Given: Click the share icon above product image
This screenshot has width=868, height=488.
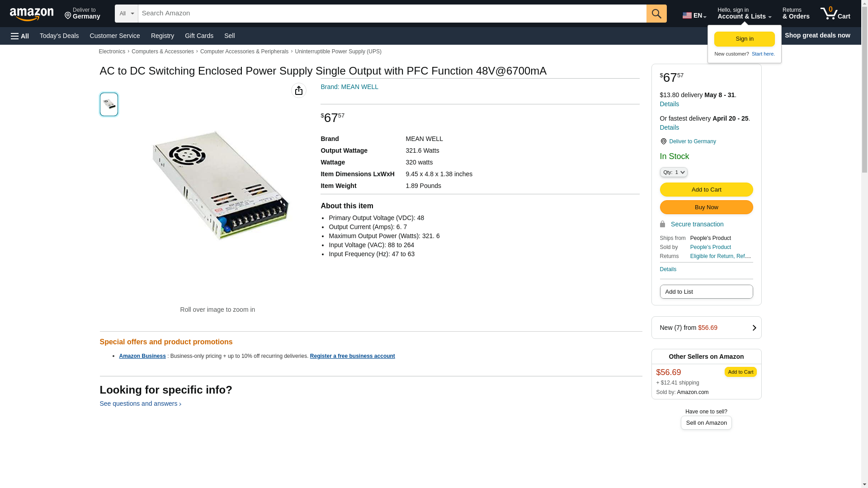Looking at the screenshot, I should coord(299,90).
